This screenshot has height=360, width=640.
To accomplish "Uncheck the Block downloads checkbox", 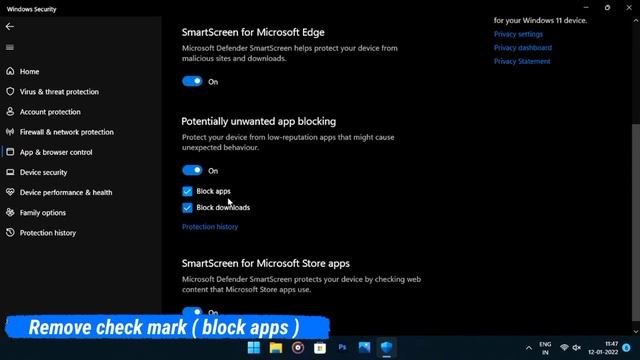I will tap(187, 207).
